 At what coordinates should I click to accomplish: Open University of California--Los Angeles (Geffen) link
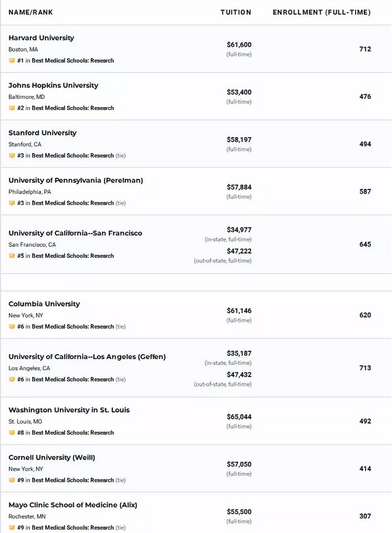tap(87, 357)
